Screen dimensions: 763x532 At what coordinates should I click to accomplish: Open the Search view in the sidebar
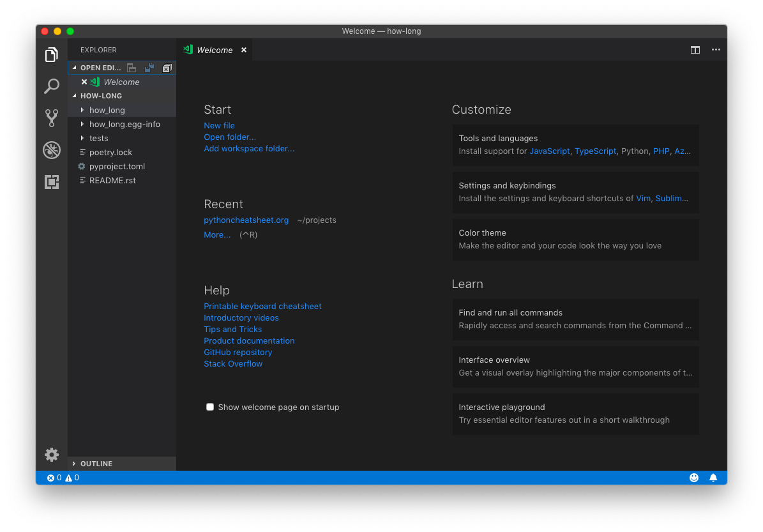(x=52, y=86)
